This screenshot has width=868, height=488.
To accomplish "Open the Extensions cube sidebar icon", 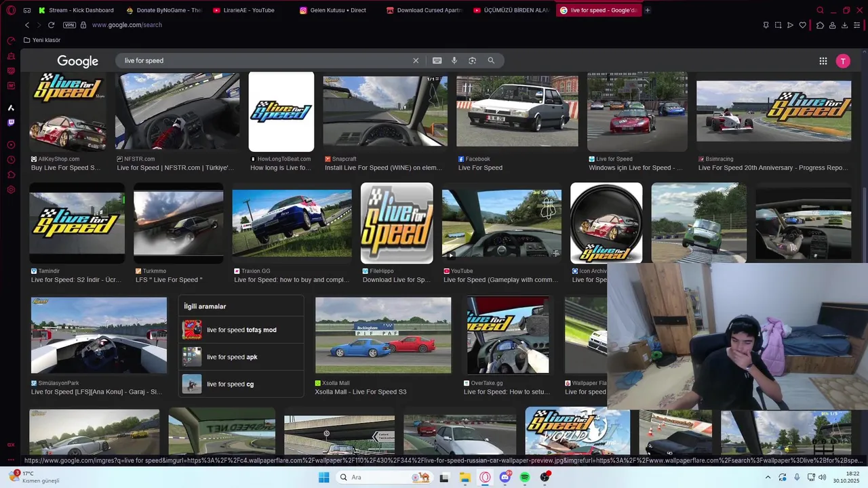I will [x=11, y=175].
